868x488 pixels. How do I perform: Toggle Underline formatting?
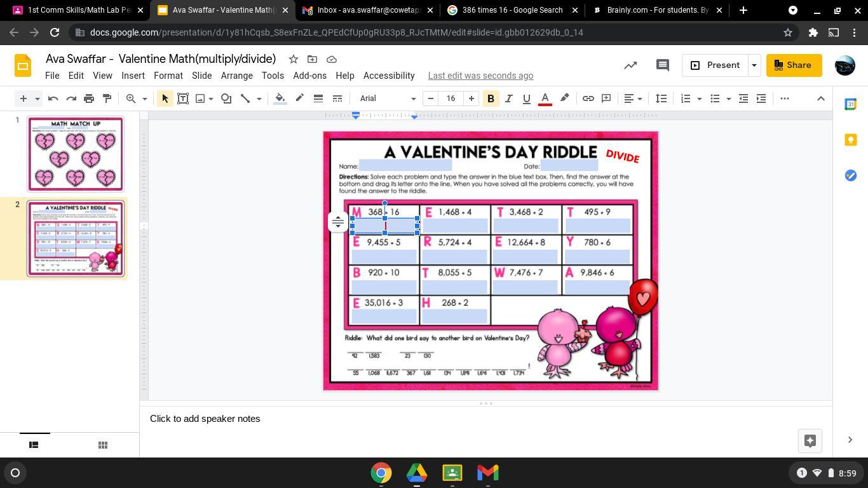(526, 98)
